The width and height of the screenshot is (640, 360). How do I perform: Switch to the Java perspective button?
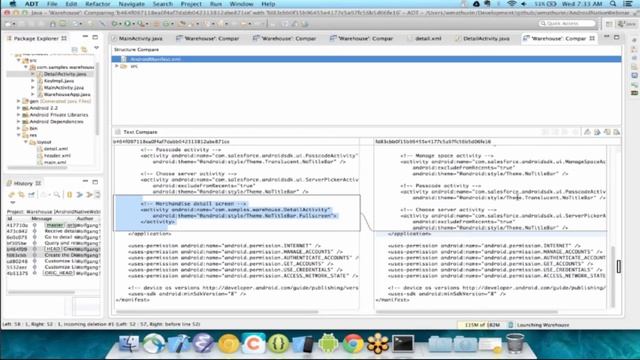[627, 24]
